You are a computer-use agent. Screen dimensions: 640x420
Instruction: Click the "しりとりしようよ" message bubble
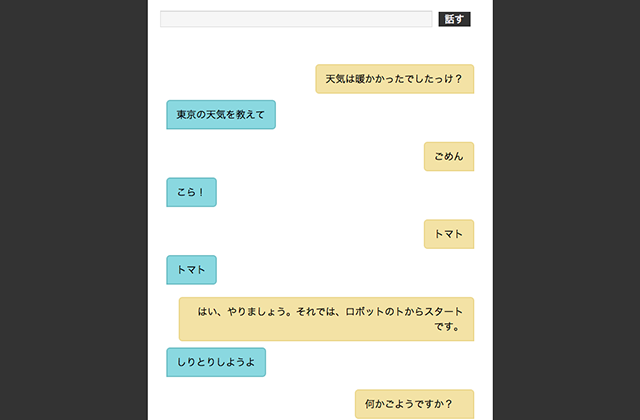point(215,363)
